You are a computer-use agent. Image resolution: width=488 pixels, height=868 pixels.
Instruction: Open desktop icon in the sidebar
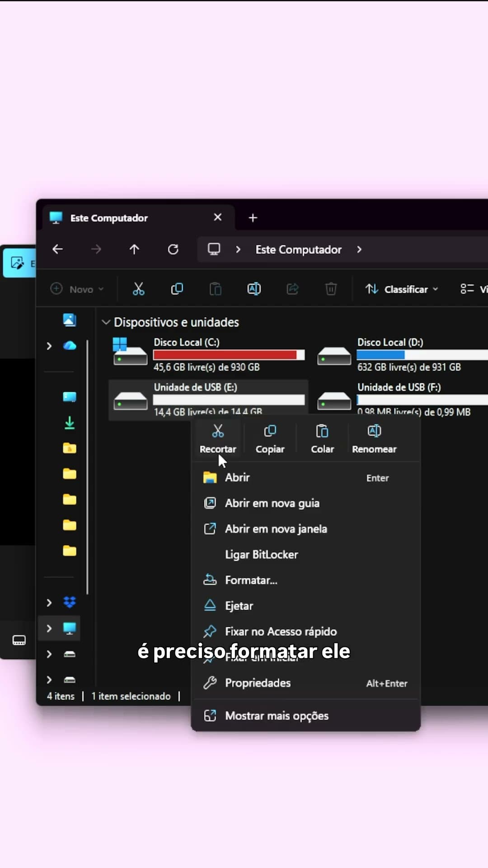70,397
